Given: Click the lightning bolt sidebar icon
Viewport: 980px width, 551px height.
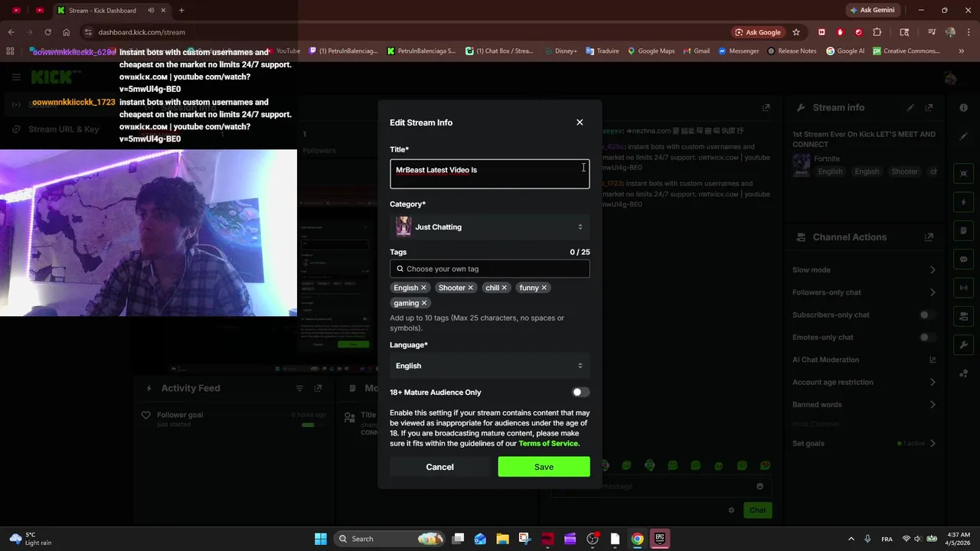Looking at the screenshot, I should click(x=964, y=202).
